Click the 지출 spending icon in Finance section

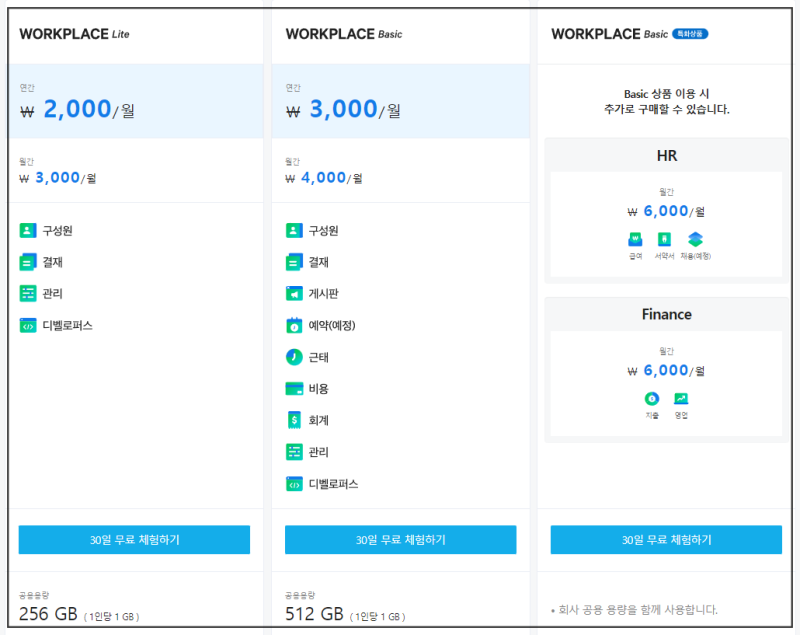[651, 397]
